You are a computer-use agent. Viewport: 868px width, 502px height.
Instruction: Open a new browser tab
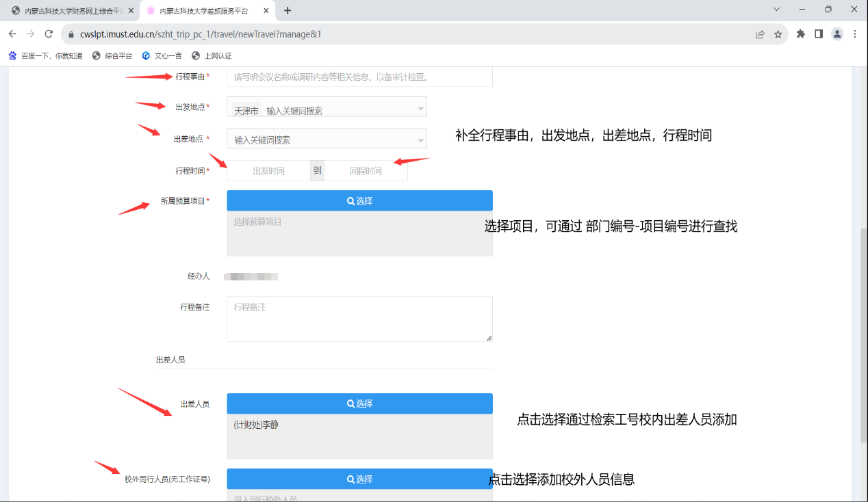coord(288,10)
